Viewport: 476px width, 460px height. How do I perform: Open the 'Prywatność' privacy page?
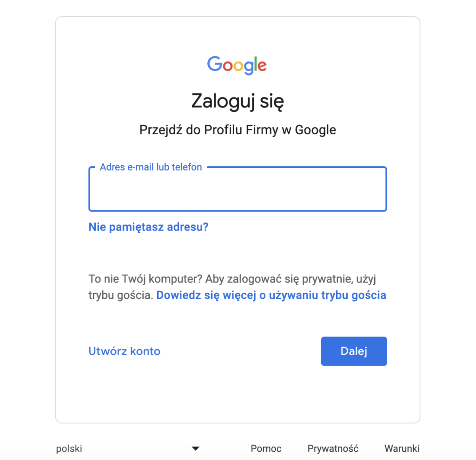click(333, 448)
